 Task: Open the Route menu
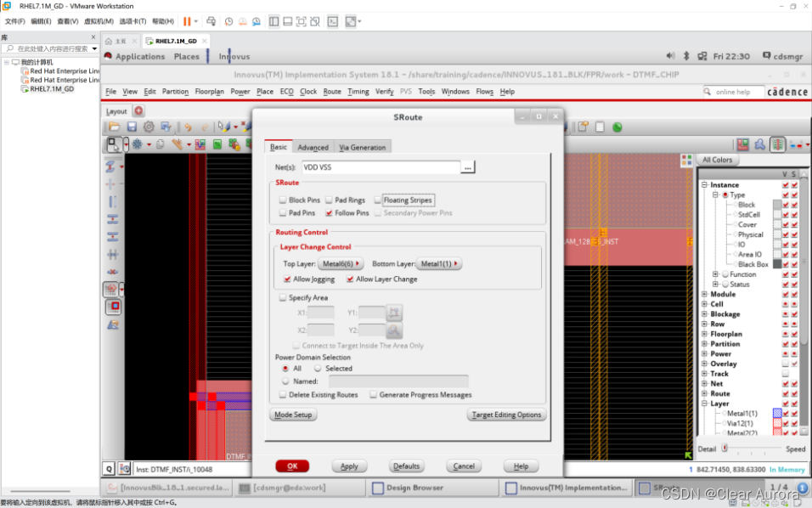(332, 92)
